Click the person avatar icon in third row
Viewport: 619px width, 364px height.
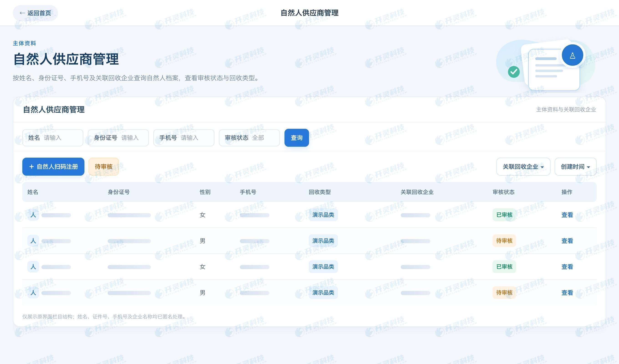click(x=33, y=267)
